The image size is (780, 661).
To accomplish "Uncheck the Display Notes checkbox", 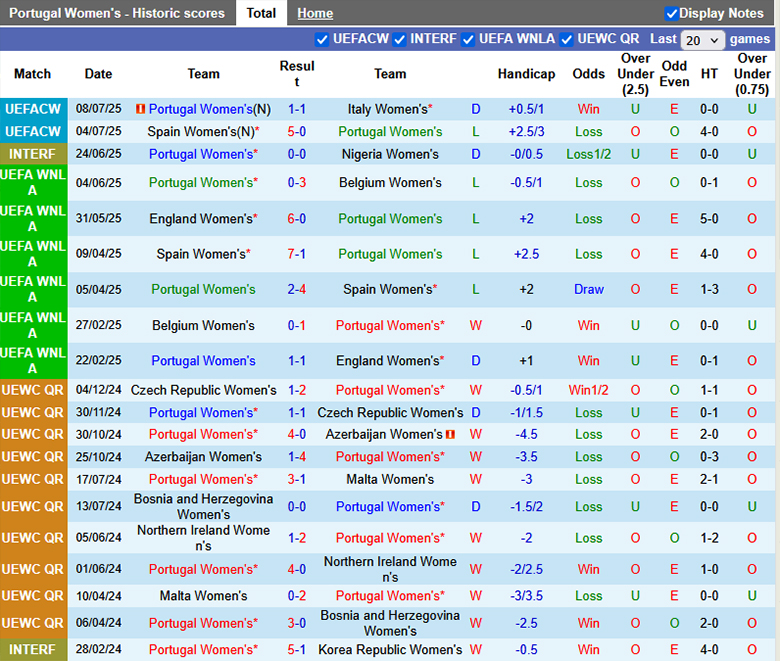I will pyautogui.click(x=671, y=13).
